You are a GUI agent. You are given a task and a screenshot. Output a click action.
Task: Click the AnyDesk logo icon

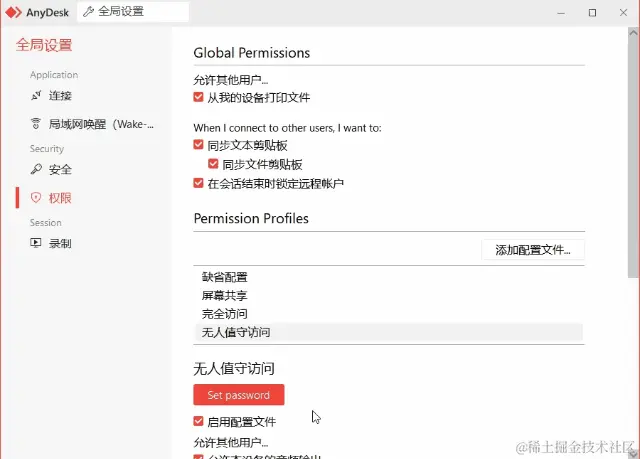tap(13, 13)
